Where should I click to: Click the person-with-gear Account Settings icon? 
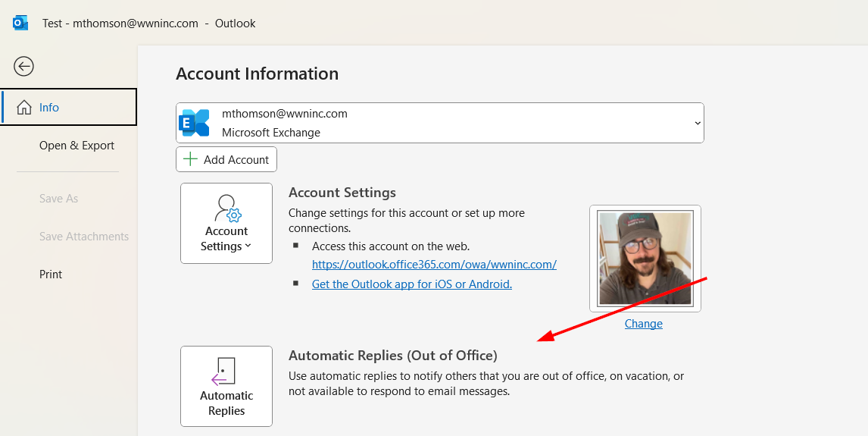point(227,209)
